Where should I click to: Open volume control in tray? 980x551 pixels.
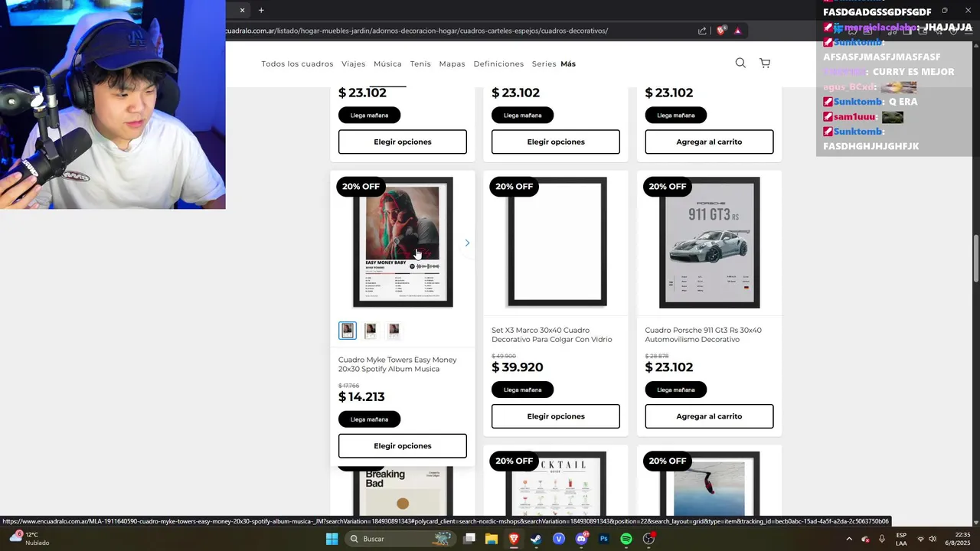coord(933,539)
